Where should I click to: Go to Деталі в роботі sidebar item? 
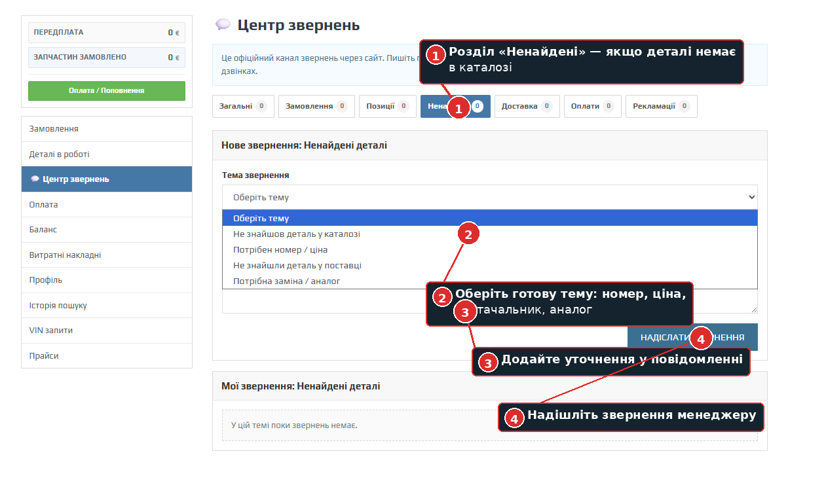pos(107,154)
